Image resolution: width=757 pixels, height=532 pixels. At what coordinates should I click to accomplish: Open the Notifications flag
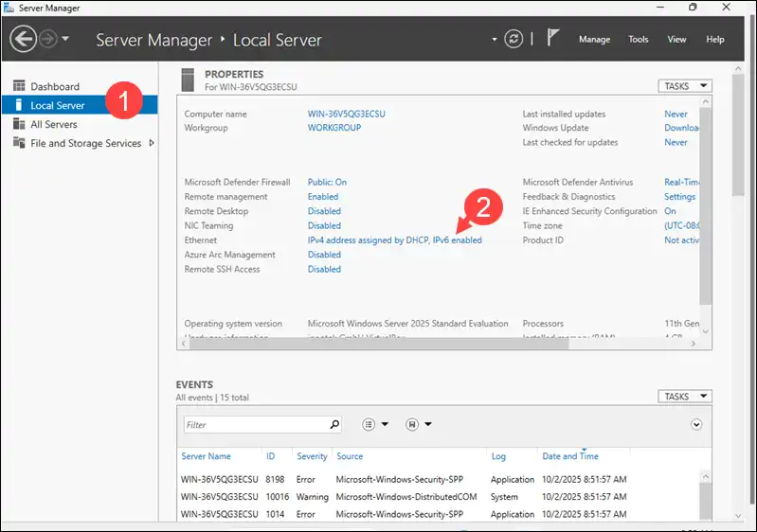point(554,39)
